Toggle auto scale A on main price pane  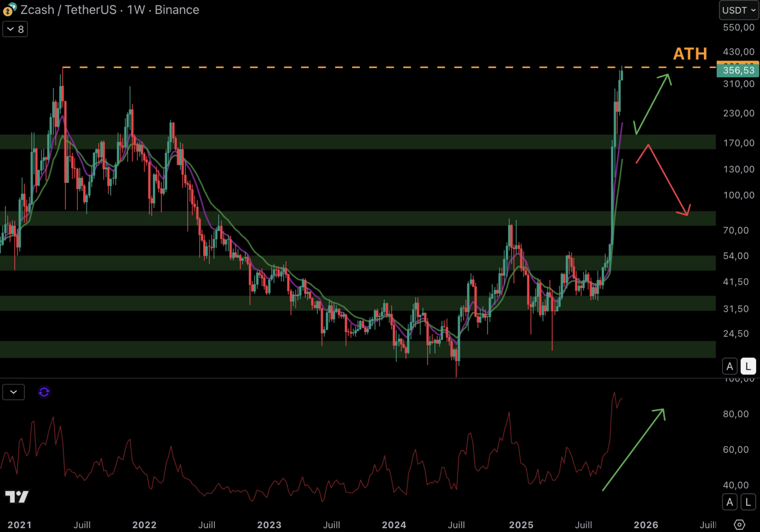pyautogui.click(x=729, y=366)
